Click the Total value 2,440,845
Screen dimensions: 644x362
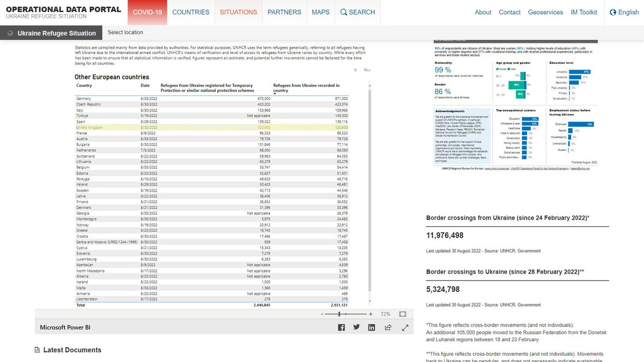(262, 305)
